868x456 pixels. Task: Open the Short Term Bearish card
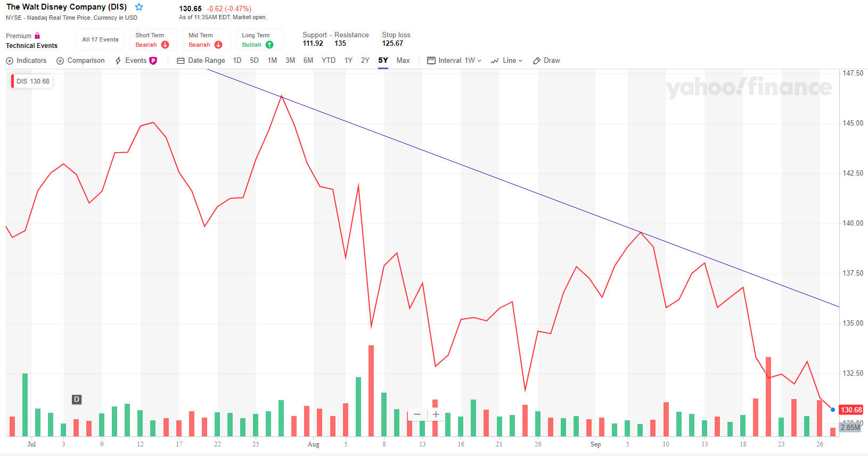pyautogui.click(x=153, y=40)
